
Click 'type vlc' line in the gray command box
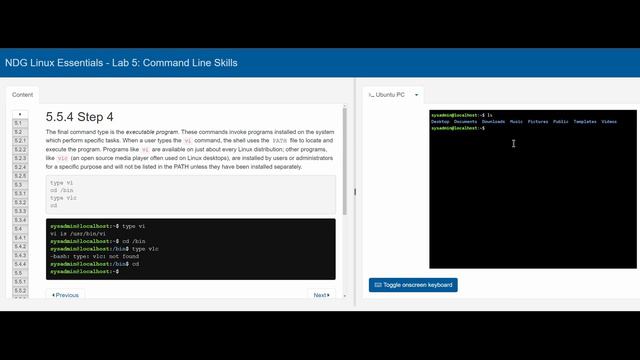(63, 198)
